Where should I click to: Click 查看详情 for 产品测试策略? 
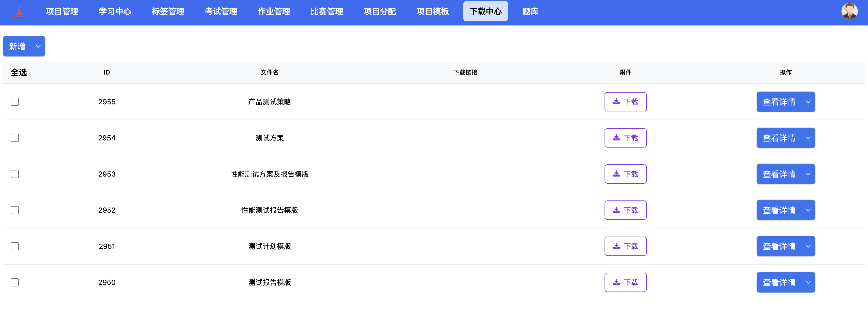779,101
